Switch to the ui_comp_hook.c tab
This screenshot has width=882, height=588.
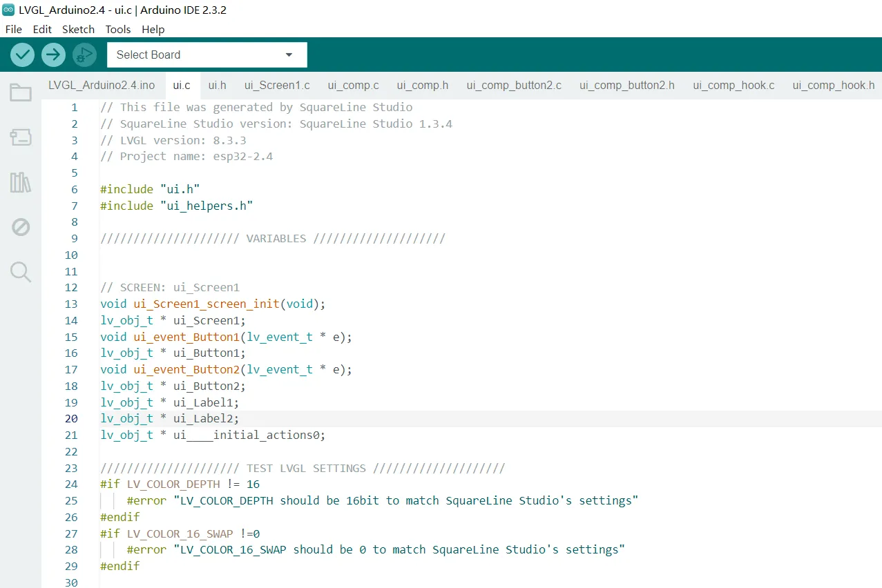734,86
